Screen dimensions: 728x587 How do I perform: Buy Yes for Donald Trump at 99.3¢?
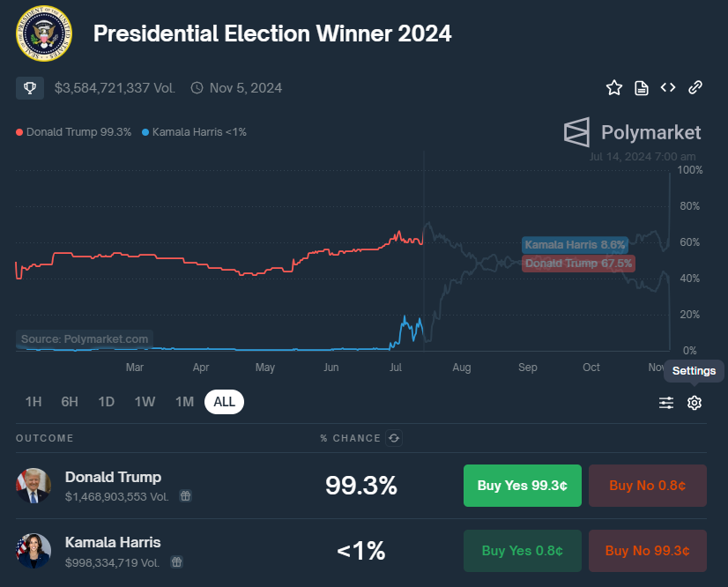[x=522, y=486]
